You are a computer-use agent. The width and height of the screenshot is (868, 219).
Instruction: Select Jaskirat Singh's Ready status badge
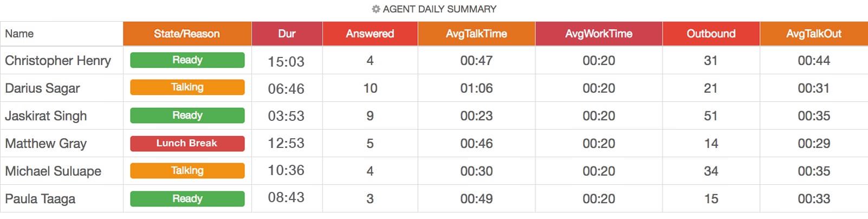click(187, 115)
